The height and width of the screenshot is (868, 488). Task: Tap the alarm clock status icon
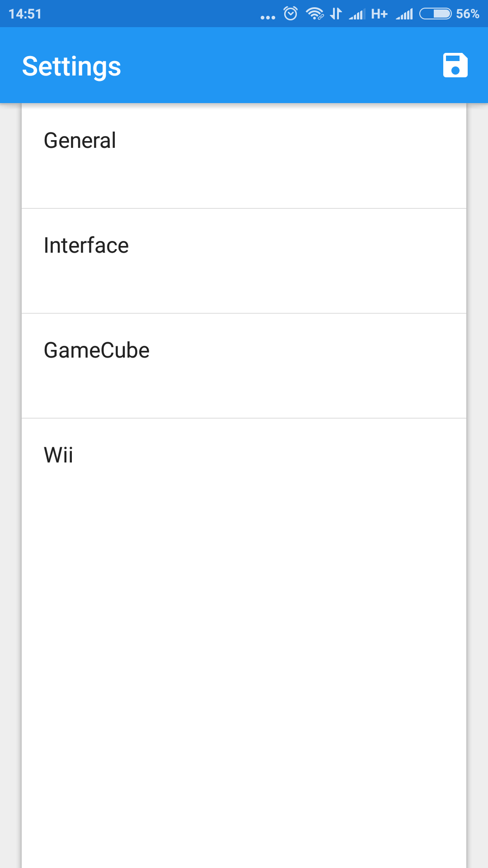tap(291, 14)
